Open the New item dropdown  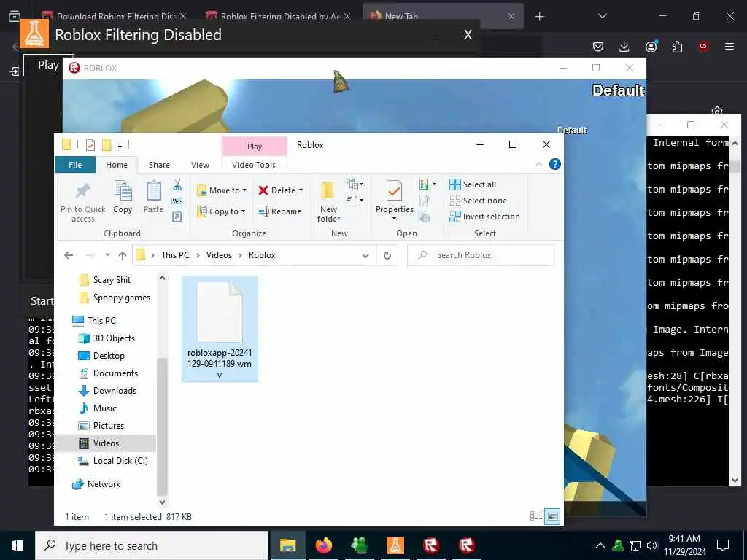coord(355,184)
